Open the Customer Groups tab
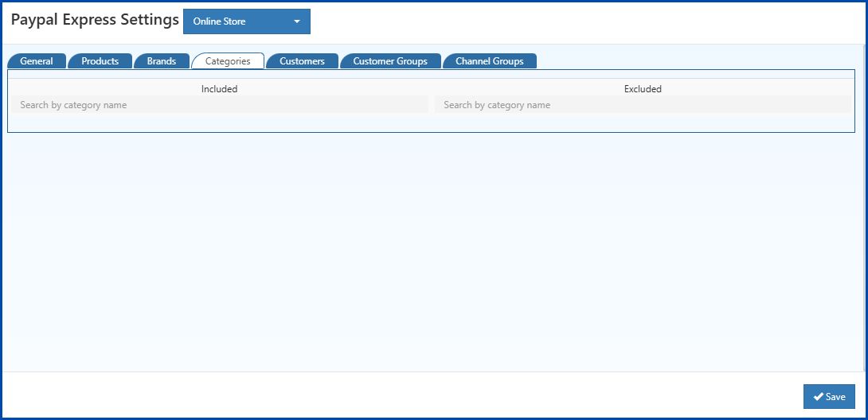868x420 pixels. pos(390,61)
